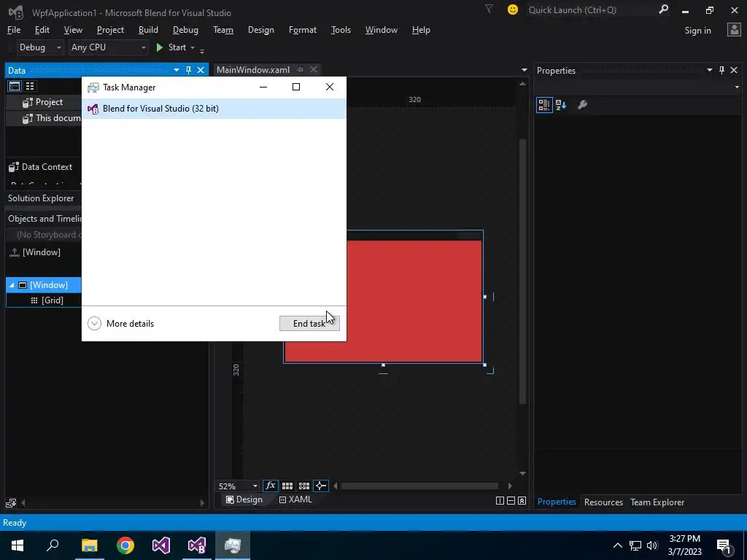Screen dimensions: 747x560
Task: Open toolbar overflow options next to Start
Action: pyautogui.click(x=202, y=50)
